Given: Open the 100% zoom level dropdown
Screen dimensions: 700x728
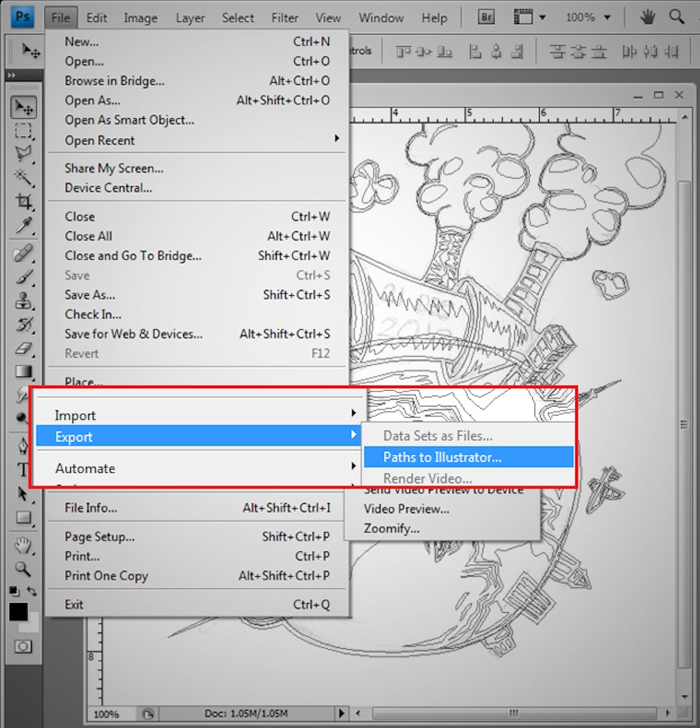Looking at the screenshot, I should tap(588, 17).
